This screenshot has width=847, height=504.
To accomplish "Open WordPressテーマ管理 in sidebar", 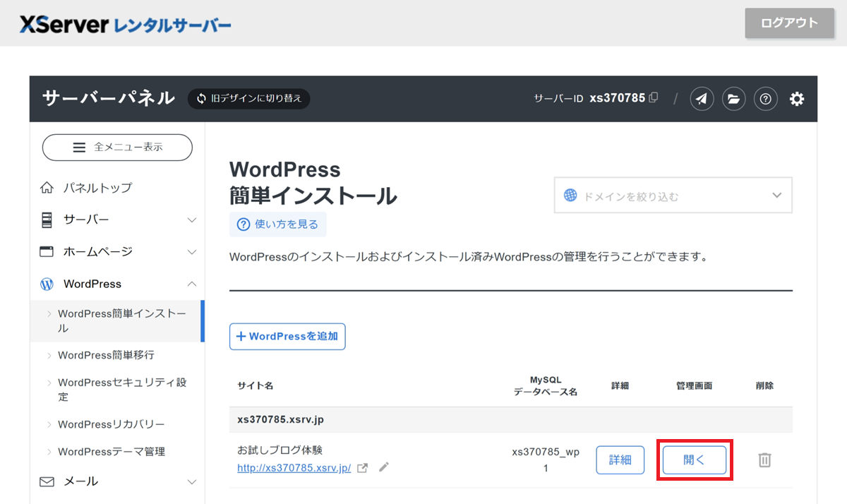I will [x=112, y=452].
